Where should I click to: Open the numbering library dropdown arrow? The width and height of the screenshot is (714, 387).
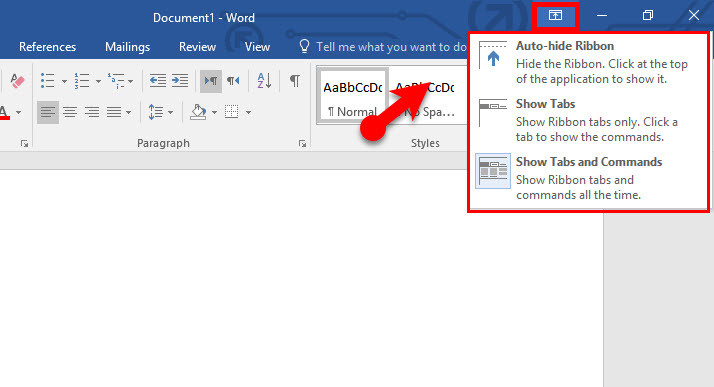[x=98, y=81]
